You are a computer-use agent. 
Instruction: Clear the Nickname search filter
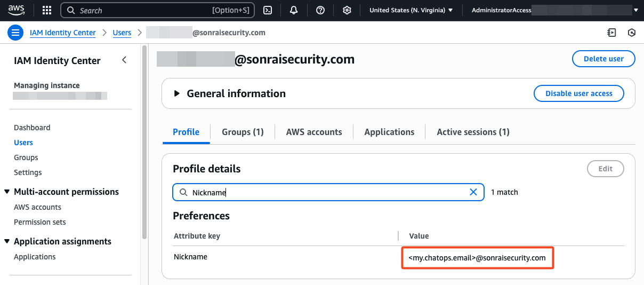(x=473, y=192)
